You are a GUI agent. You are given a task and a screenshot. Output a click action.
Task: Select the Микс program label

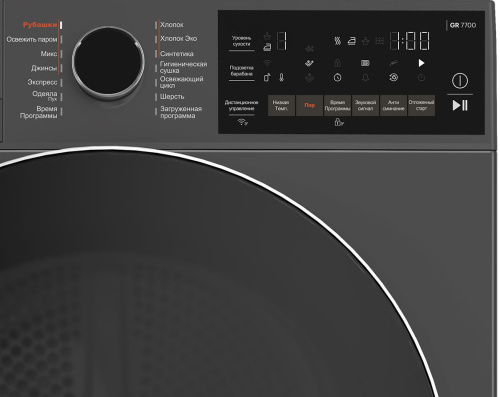(49, 54)
